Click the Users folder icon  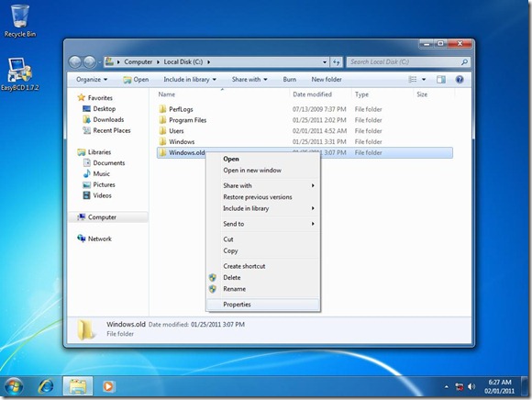pos(163,131)
